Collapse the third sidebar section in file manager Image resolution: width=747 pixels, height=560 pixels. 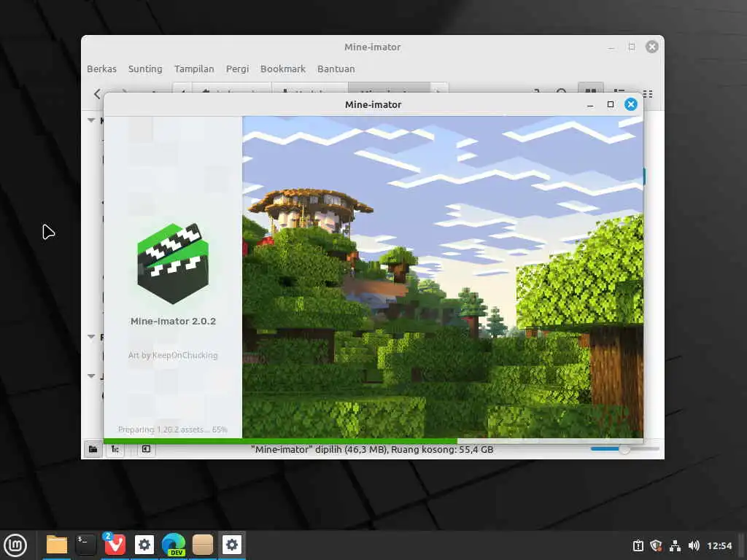point(91,376)
